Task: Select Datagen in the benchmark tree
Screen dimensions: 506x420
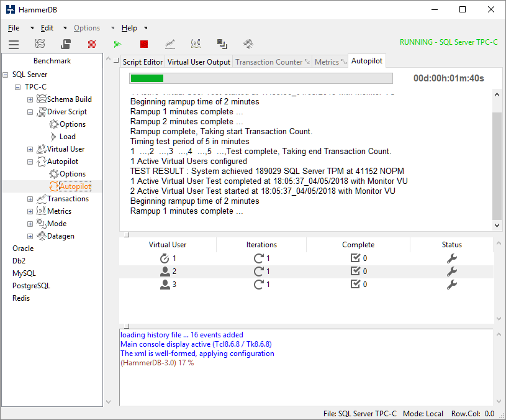Action: tap(61, 236)
